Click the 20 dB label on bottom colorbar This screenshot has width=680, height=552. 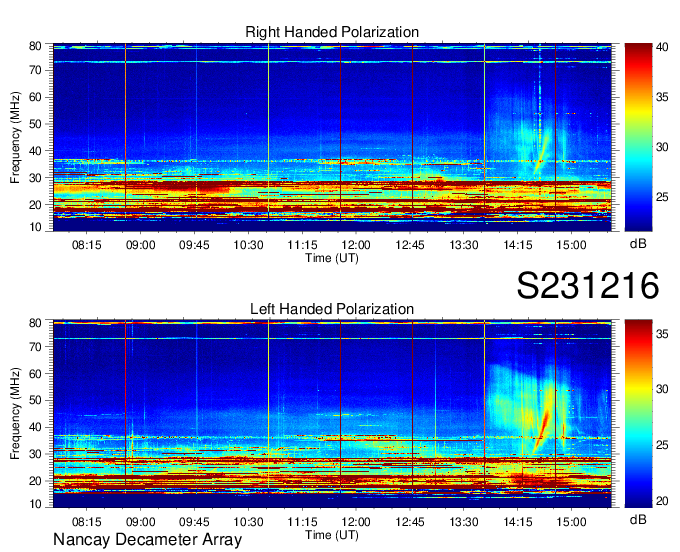662,501
